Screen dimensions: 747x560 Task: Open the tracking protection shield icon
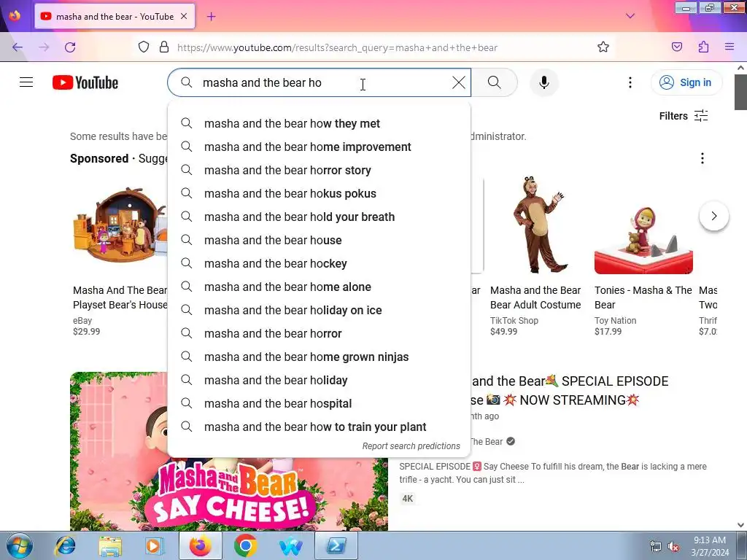click(144, 47)
